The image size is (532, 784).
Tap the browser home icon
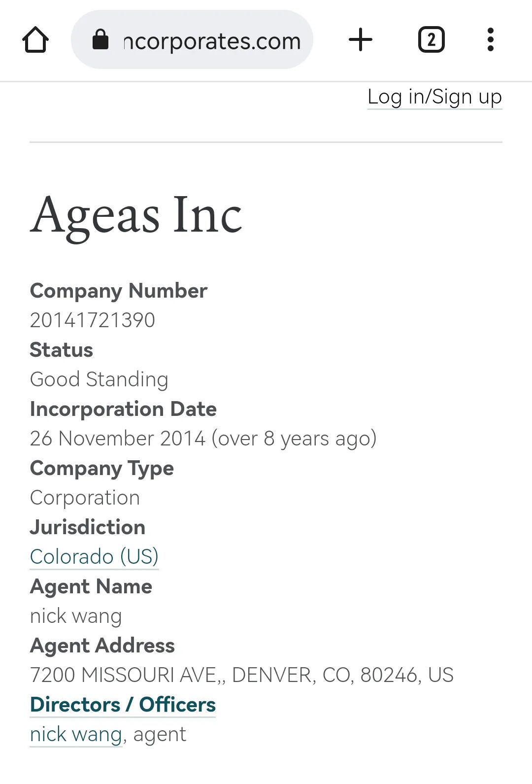pyautogui.click(x=35, y=40)
